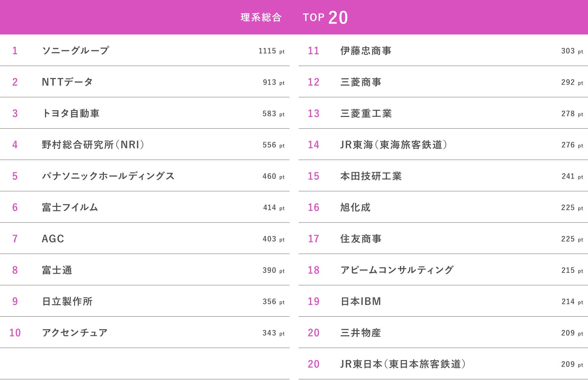Click the 1115 pt score value
This screenshot has height=380, width=588.
pos(271,51)
